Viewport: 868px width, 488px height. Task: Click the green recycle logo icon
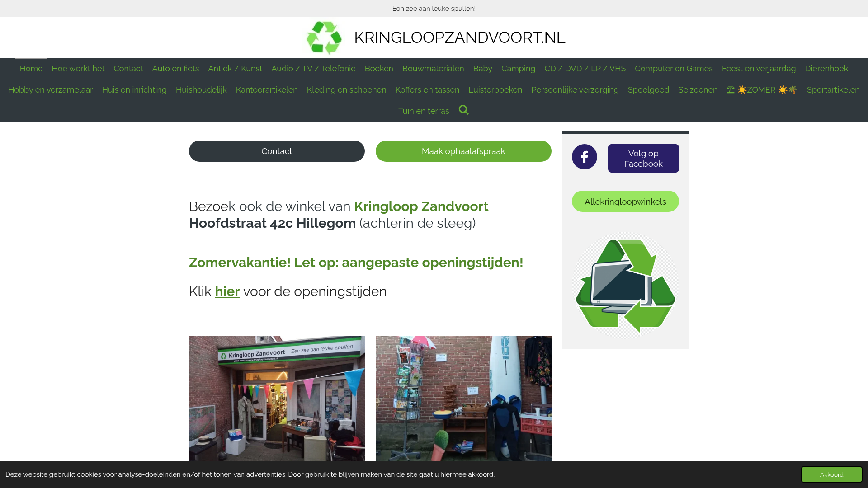[324, 38]
